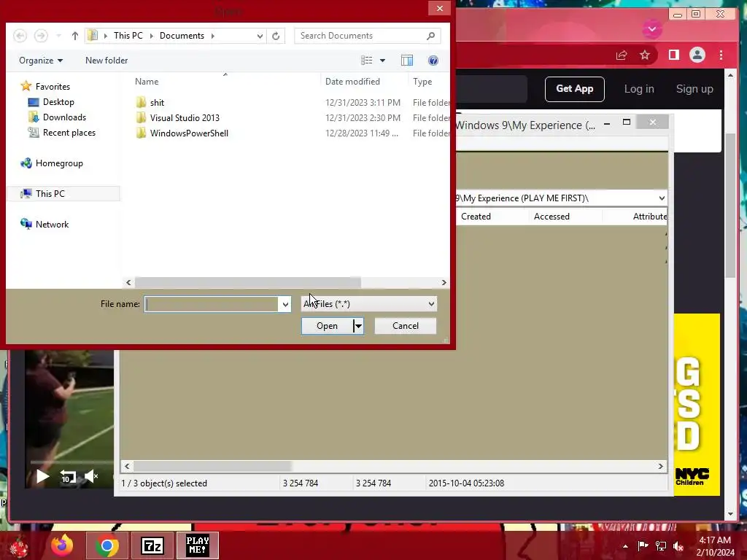Go forward in the Open dialog
This screenshot has width=747, height=560.
(41, 36)
